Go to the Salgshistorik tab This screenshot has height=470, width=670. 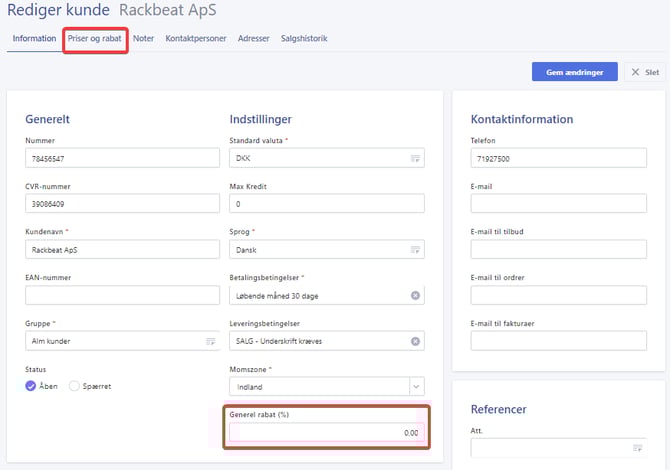(303, 39)
